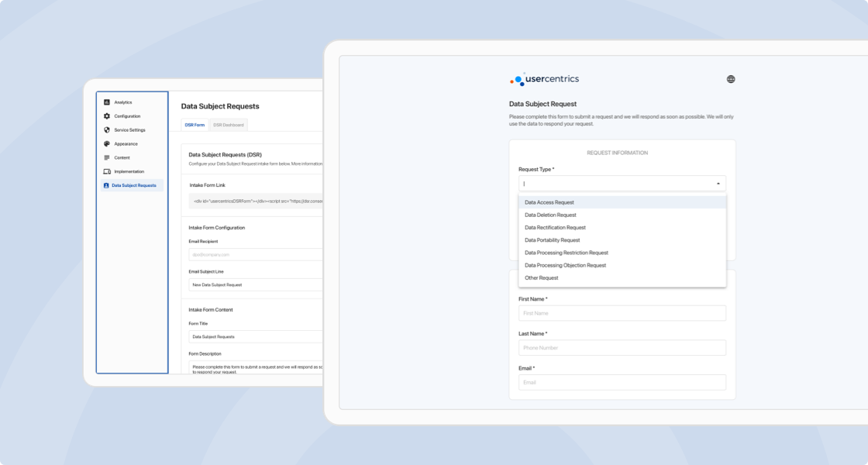Click the Usercentrics logo
The width and height of the screenshot is (868, 465).
pos(544,79)
